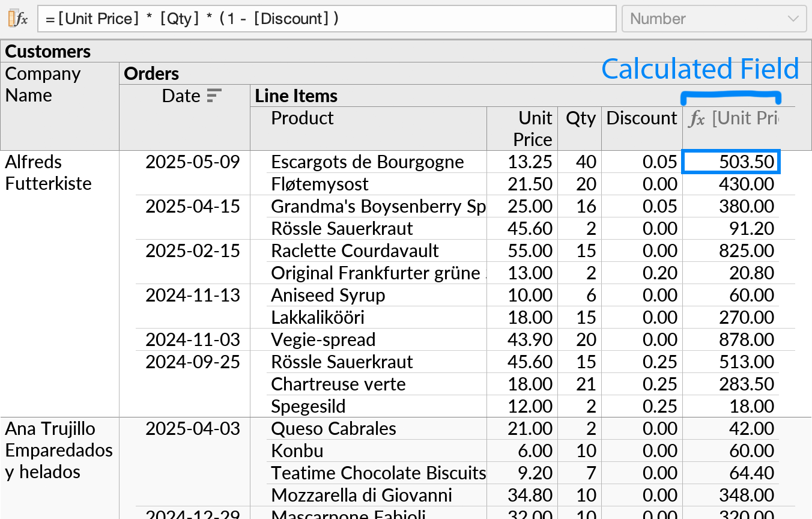Select the highlighted 503.50 calculated cell
Image resolution: width=812 pixels, height=519 pixels.
[730, 161]
